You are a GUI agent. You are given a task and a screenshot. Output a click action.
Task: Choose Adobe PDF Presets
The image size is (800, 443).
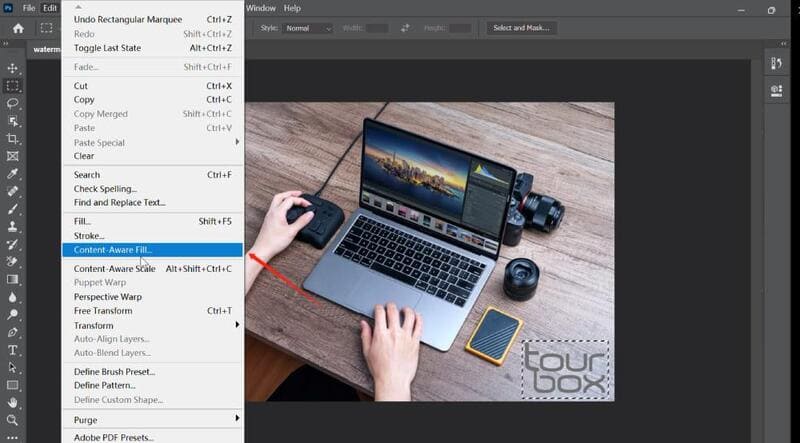[153, 437]
